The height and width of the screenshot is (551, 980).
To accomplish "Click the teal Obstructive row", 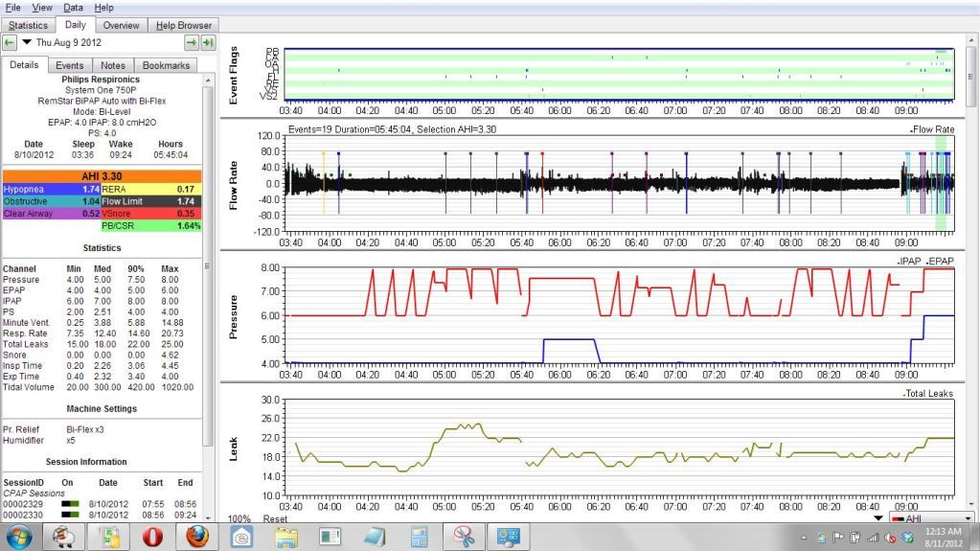I will pyautogui.click(x=51, y=201).
